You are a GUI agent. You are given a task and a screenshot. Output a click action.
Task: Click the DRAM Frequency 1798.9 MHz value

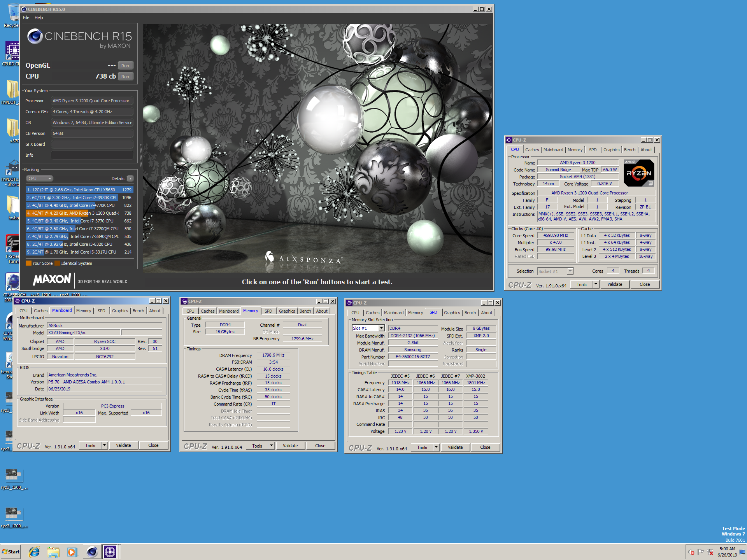click(x=273, y=355)
